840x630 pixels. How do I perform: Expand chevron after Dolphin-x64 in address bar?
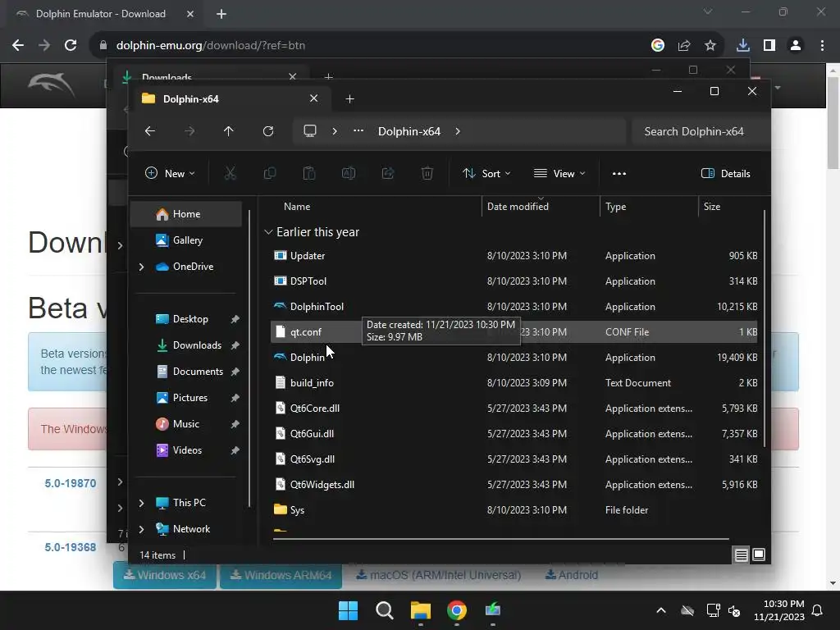[458, 131]
